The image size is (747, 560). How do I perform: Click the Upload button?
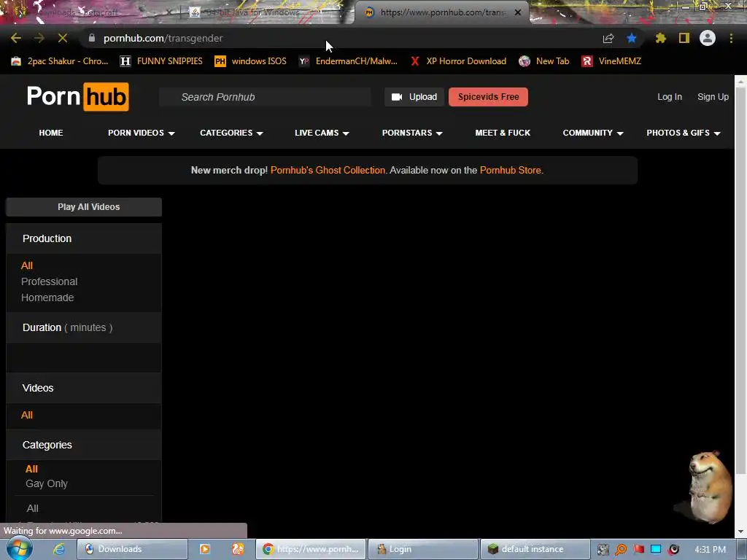point(414,97)
